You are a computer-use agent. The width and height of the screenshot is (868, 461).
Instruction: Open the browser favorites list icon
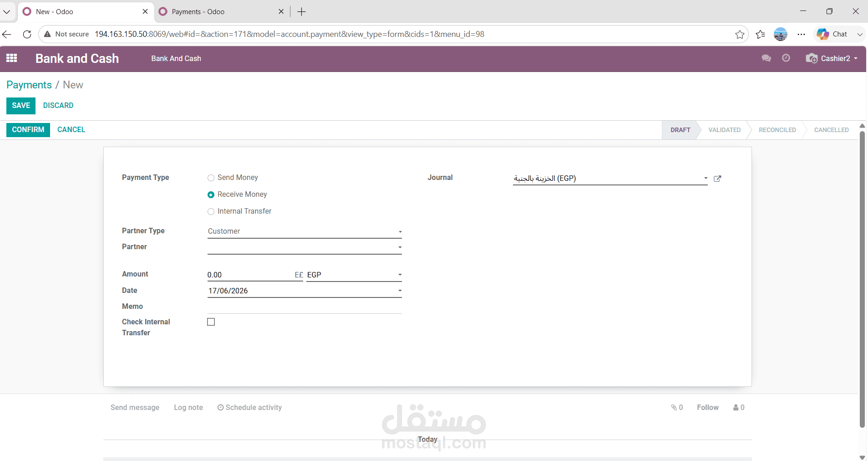click(x=760, y=34)
